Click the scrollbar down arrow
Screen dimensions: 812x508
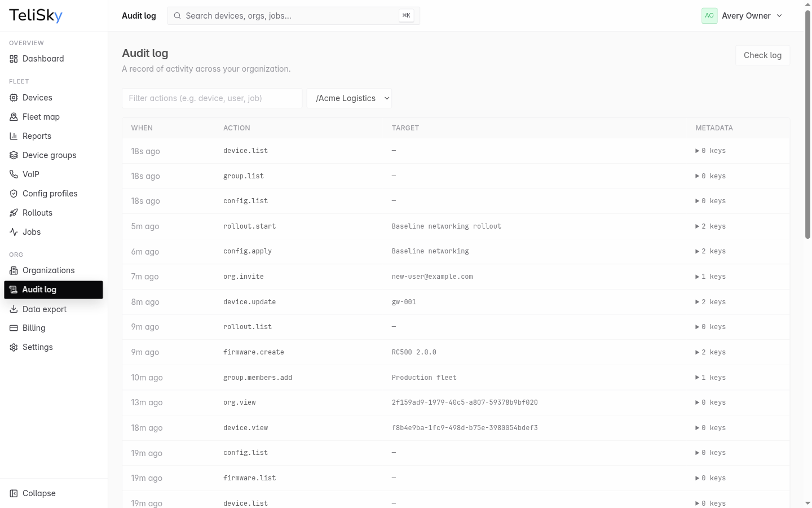[807, 503]
